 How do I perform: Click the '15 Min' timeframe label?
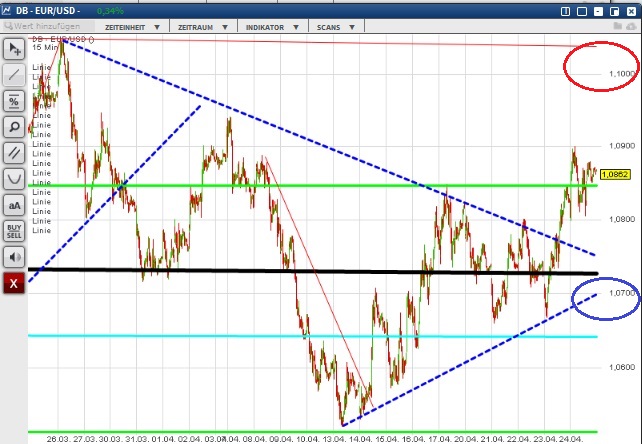[x=45, y=48]
